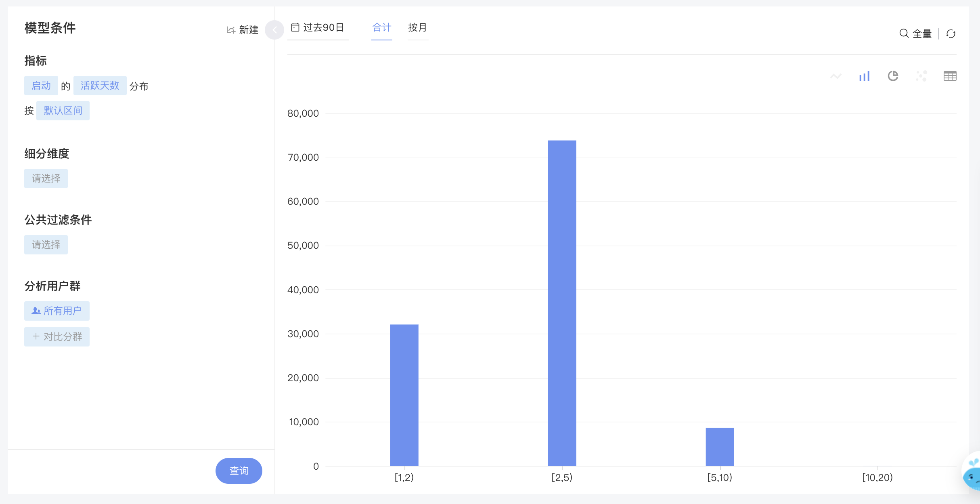
Task: Select the scatter plot view icon
Action: pyautogui.click(x=921, y=76)
